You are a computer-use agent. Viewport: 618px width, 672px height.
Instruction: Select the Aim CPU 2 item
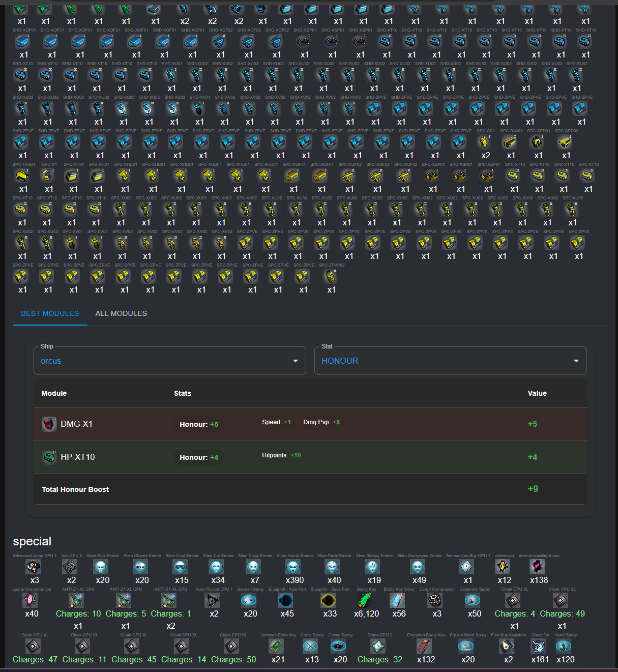pos(70,567)
